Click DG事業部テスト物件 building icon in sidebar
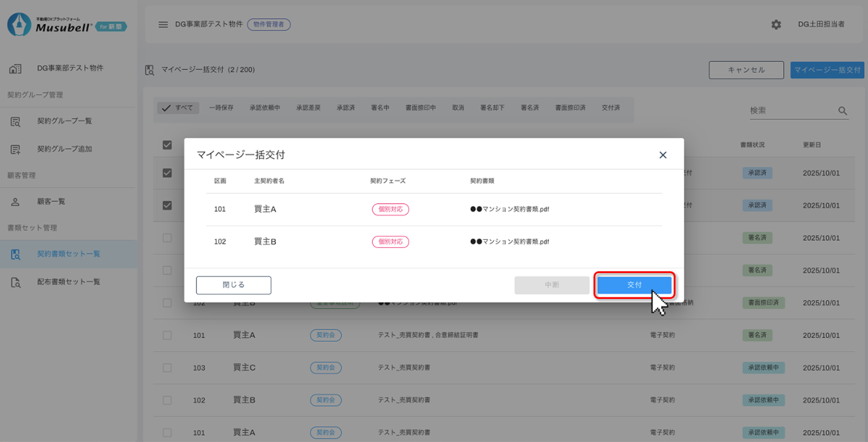The image size is (868, 442). pyautogui.click(x=15, y=68)
